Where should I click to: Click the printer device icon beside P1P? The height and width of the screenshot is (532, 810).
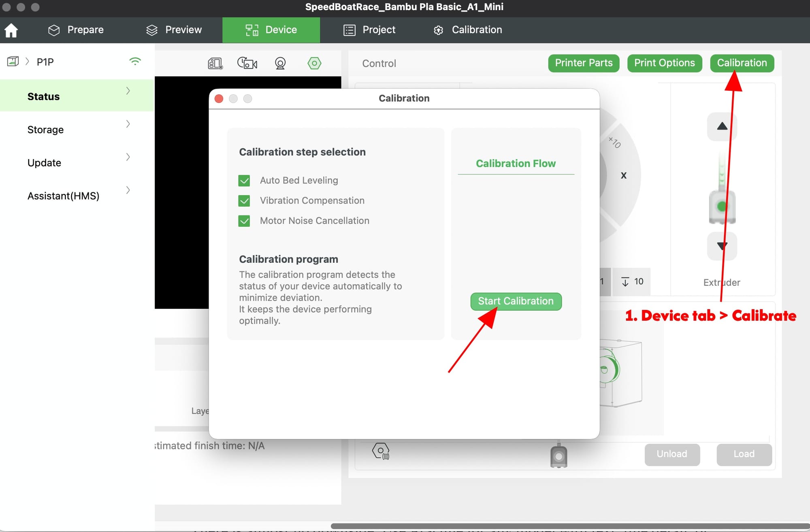tap(13, 62)
